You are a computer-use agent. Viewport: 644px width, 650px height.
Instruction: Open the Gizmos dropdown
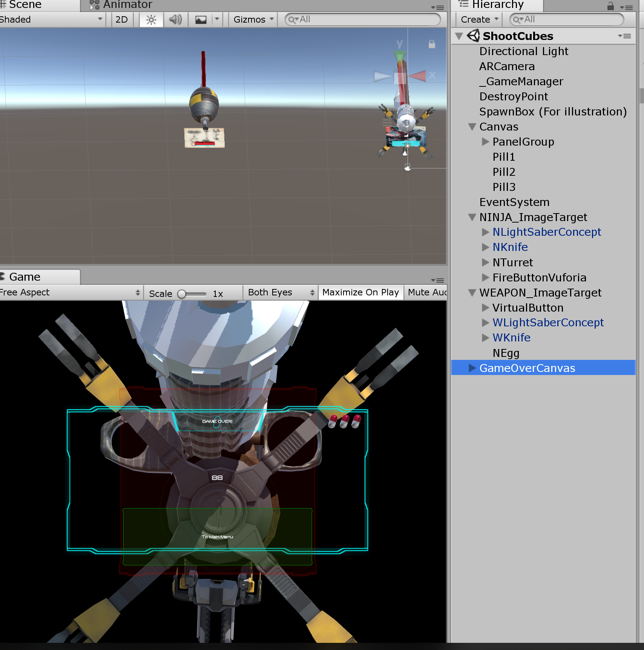pyautogui.click(x=253, y=20)
